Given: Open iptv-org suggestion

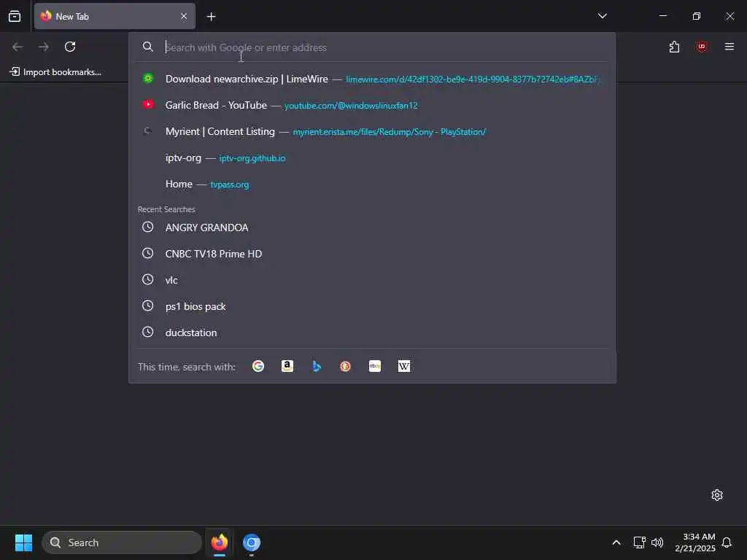Looking at the screenshot, I should tap(372, 157).
